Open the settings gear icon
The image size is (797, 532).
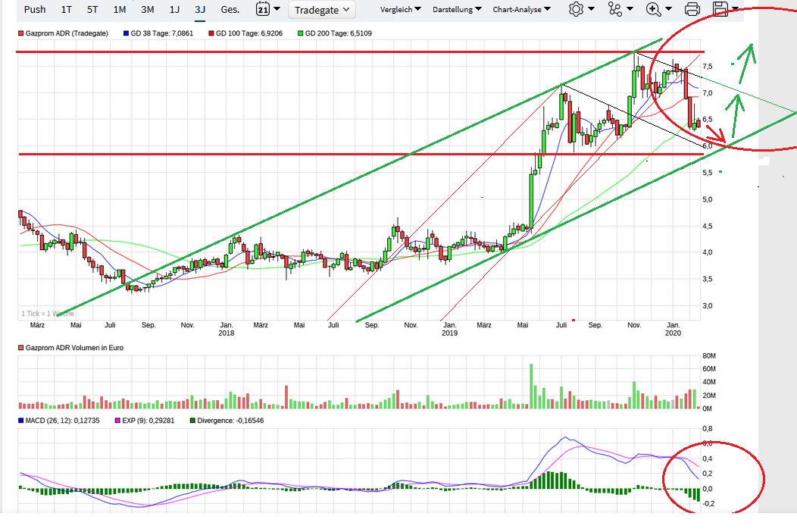click(576, 9)
